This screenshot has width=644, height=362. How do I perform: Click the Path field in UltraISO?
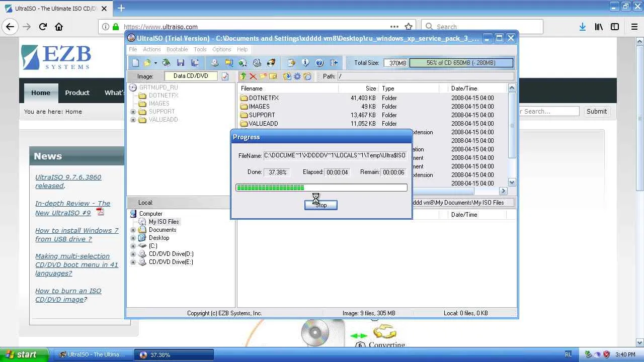pyautogui.click(x=426, y=76)
